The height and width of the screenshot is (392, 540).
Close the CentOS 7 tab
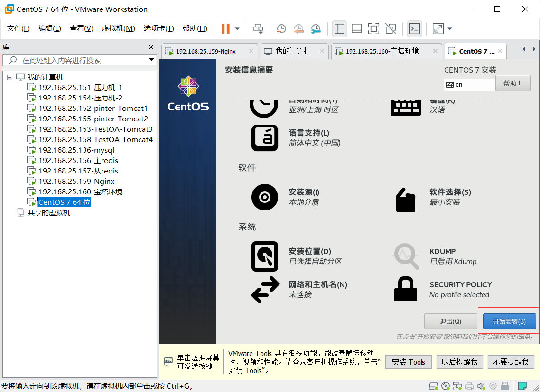pyautogui.click(x=500, y=51)
